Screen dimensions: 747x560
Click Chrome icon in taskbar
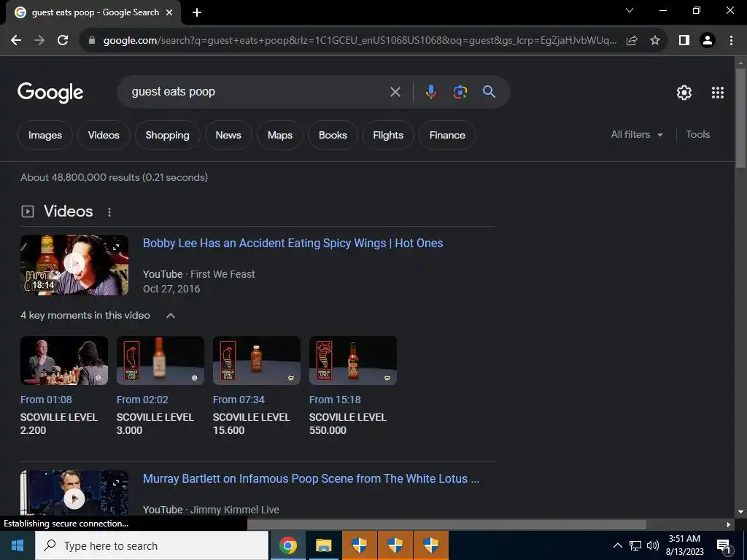click(x=288, y=545)
